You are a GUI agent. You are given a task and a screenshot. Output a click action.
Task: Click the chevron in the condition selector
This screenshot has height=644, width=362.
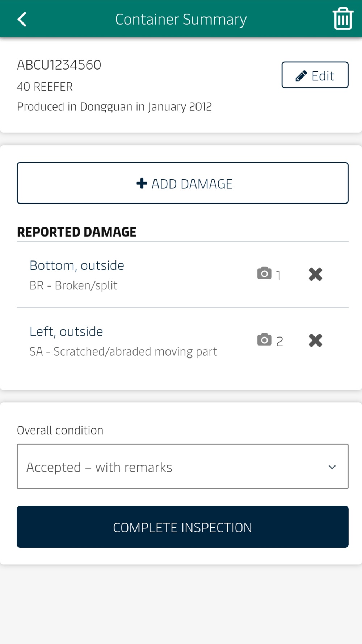click(x=332, y=467)
